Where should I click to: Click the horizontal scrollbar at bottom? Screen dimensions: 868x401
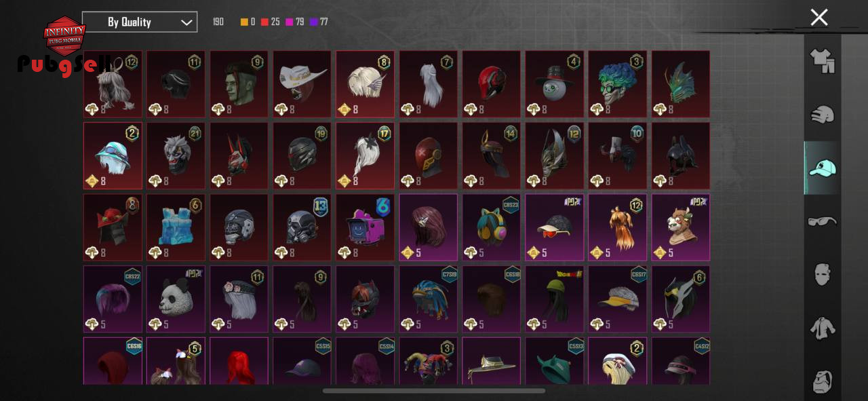coord(434,391)
